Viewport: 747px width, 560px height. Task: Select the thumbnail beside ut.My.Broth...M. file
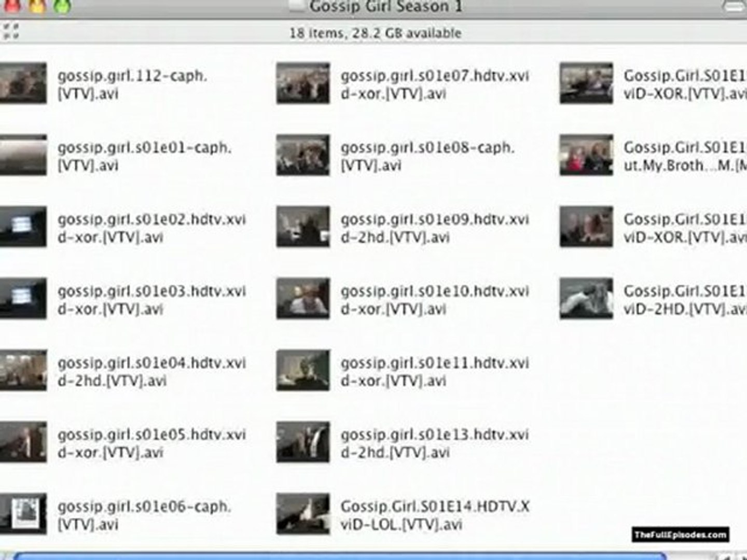click(586, 155)
